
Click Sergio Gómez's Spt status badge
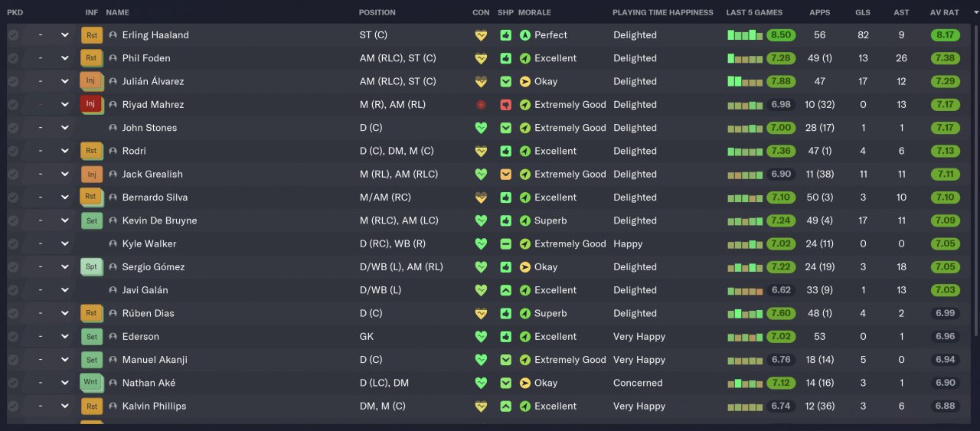91,267
